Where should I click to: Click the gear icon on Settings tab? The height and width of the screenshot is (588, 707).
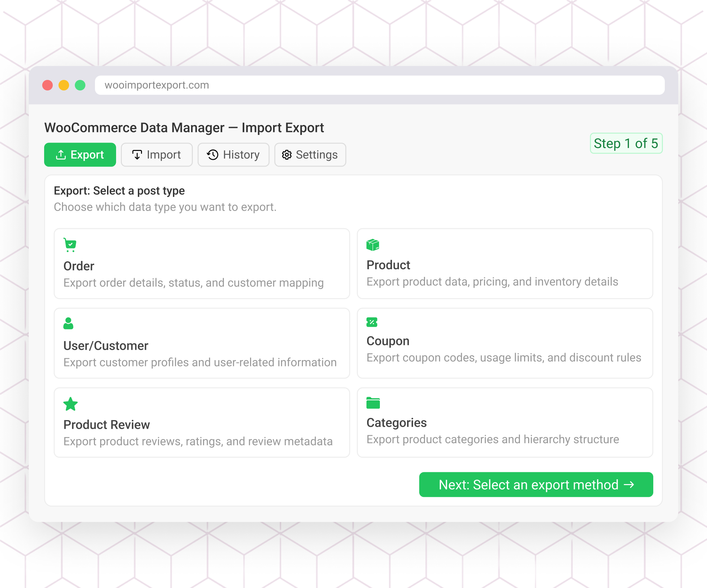click(x=287, y=155)
